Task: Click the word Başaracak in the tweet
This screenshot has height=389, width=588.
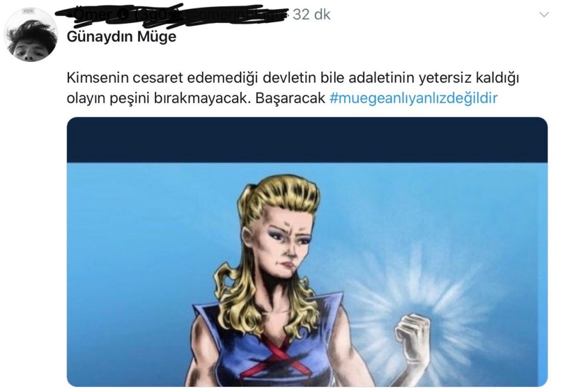Action: 290,98
